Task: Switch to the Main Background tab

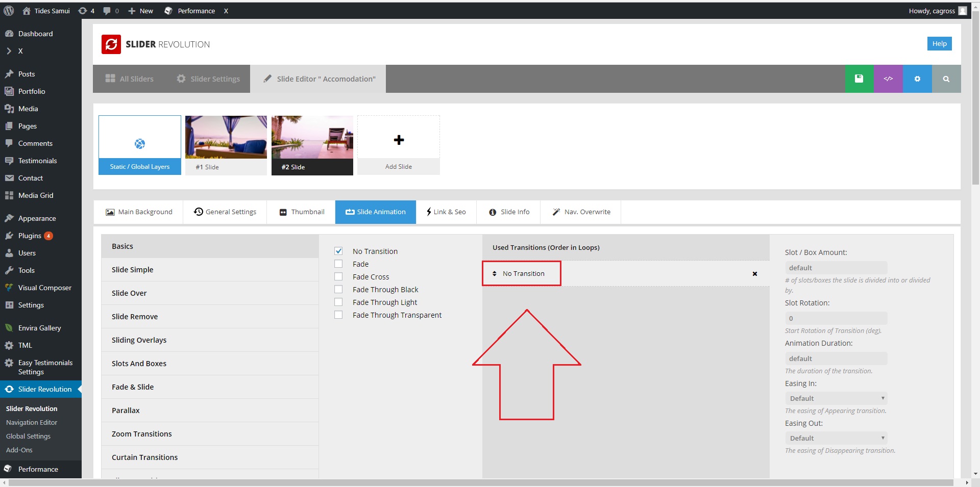Action: point(139,212)
